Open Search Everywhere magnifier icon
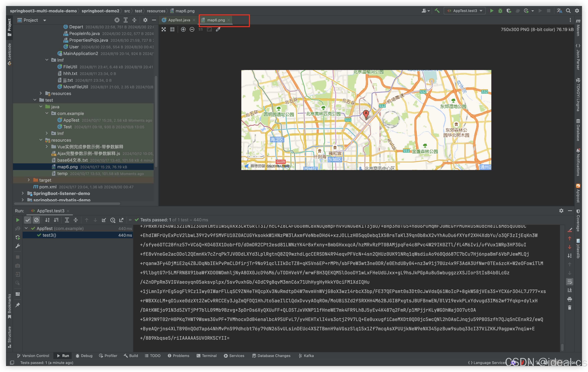This screenshot has height=372, width=588. [568, 11]
